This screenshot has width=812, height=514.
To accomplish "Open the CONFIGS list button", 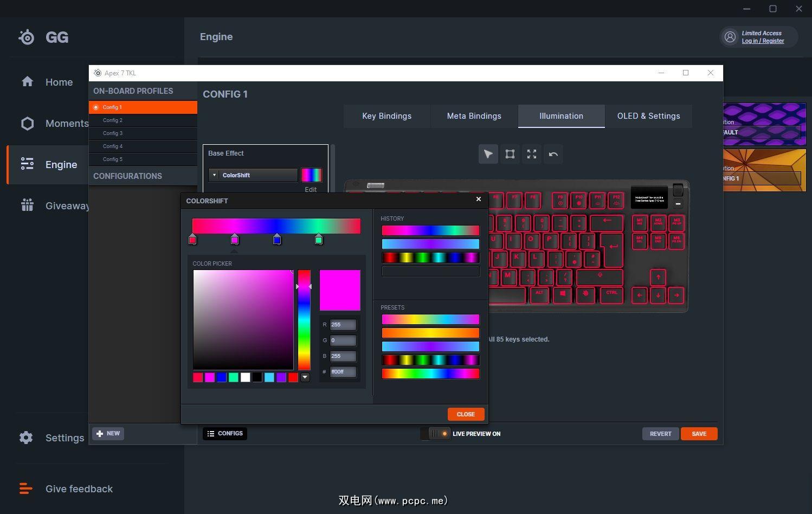I will coord(225,434).
